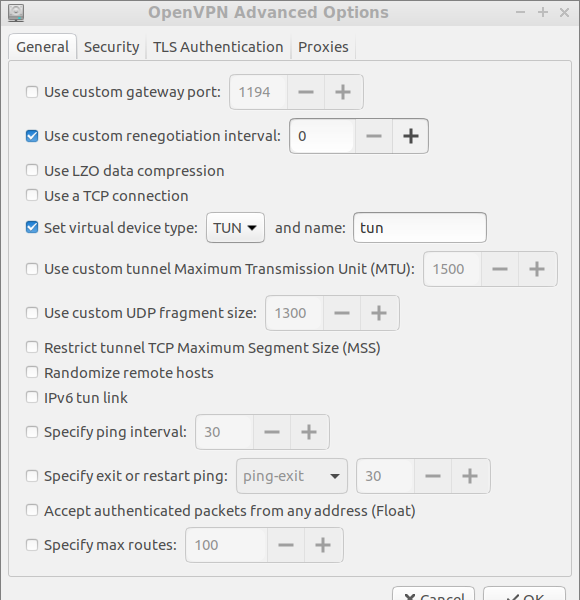Viewport: 580px width, 600px height.
Task: Increase the UDP fragment size
Action: [x=379, y=313]
